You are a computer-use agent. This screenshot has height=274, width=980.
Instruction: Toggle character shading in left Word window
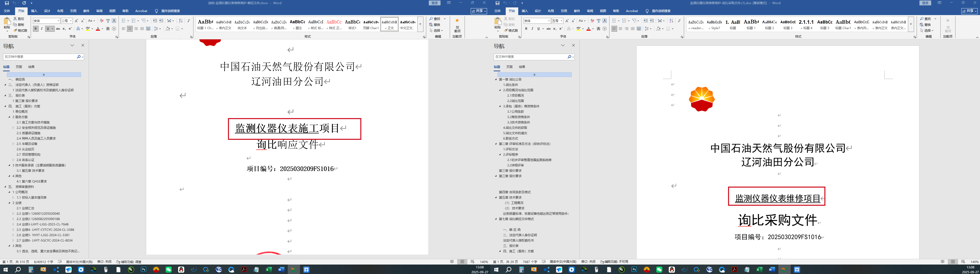(108, 29)
